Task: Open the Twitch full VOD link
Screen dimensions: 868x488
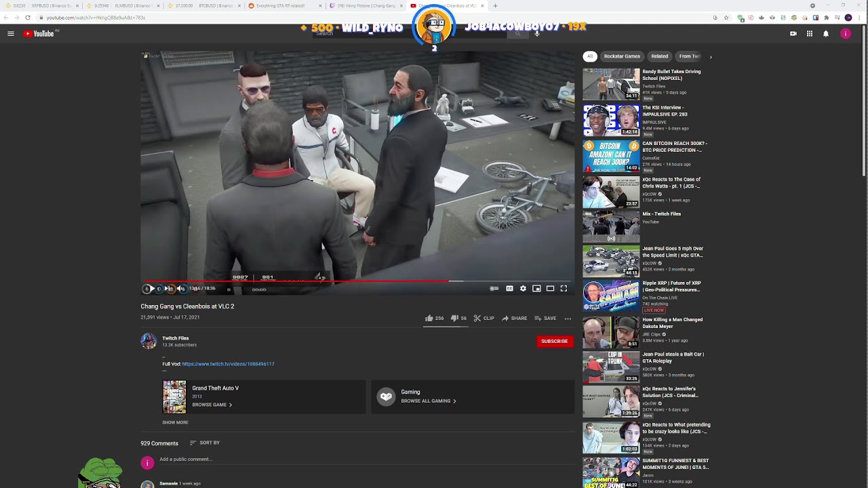Action: (228, 364)
